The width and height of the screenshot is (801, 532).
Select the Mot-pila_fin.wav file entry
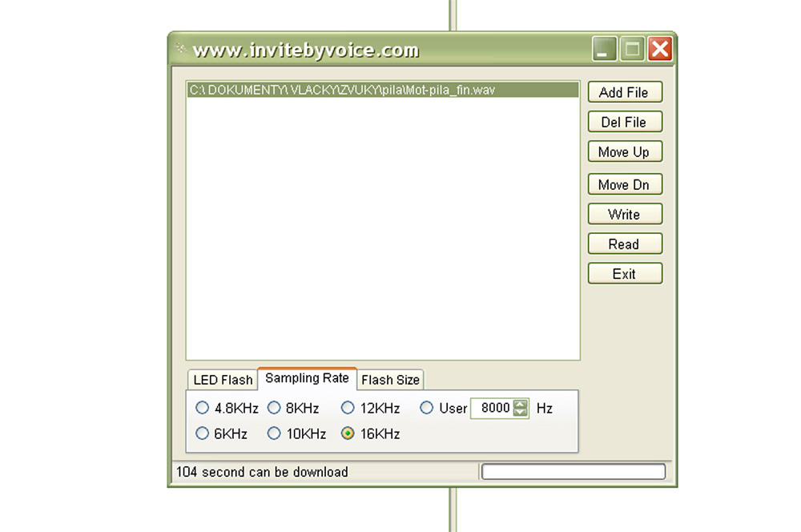click(383, 90)
